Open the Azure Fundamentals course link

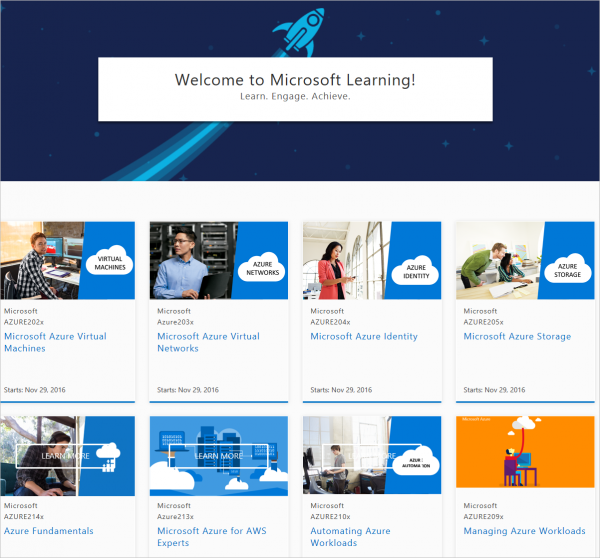[x=49, y=531]
